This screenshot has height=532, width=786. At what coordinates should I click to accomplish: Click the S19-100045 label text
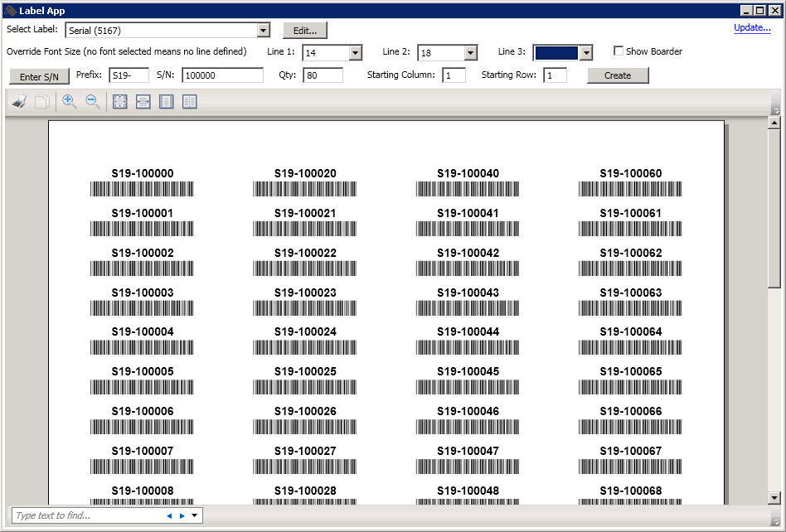coord(468,371)
